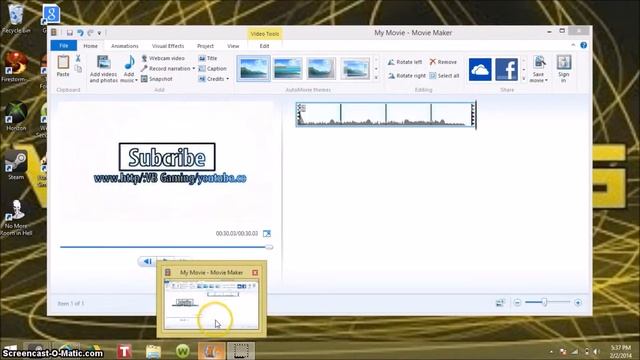Add Credits to the movie
The image size is (640, 360).
coord(211,79)
